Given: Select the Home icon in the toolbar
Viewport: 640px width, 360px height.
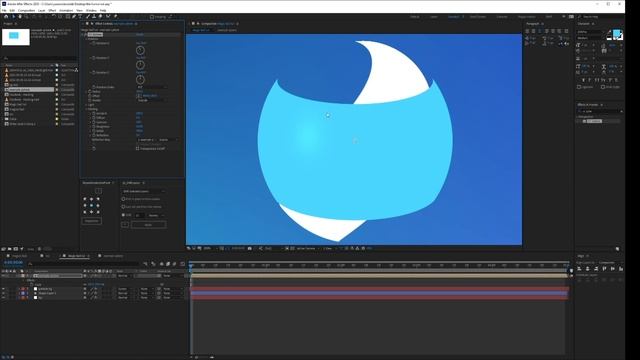Looking at the screenshot, I should pos(6,17).
